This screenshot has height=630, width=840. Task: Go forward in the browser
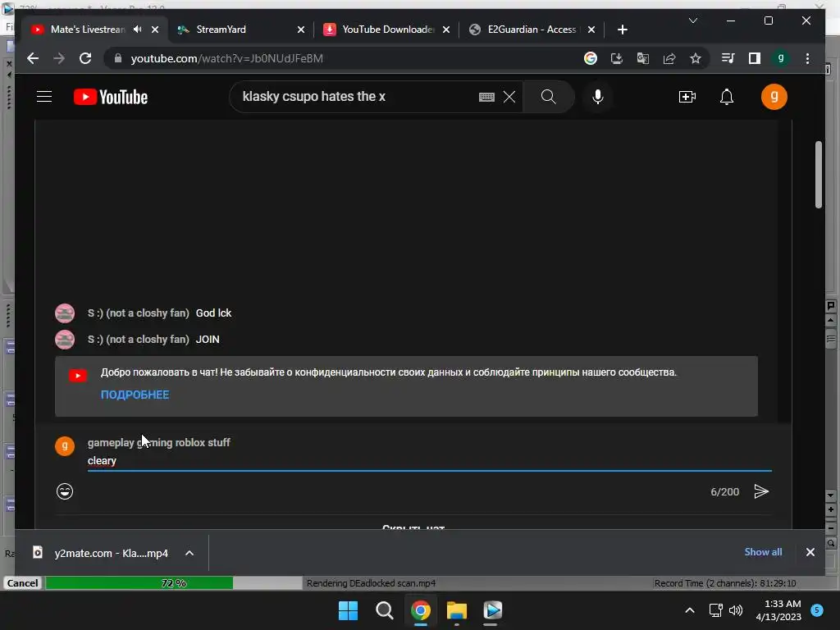click(x=59, y=58)
